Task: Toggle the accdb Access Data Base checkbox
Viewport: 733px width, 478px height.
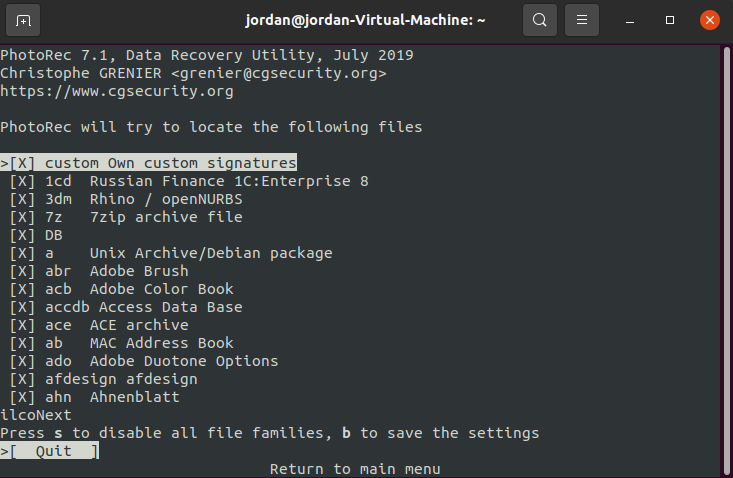Action: (22, 307)
